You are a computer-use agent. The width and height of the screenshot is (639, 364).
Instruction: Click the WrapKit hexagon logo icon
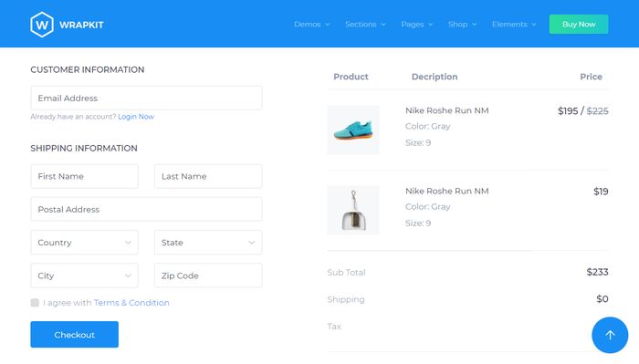[42, 25]
